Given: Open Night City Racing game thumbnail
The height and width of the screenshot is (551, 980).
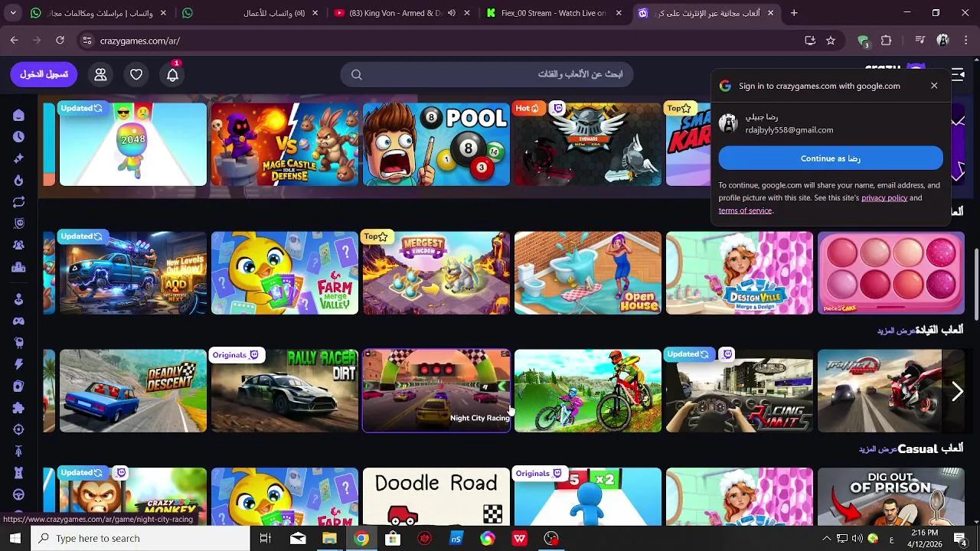Looking at the screenshot, I should click(436, 391).
